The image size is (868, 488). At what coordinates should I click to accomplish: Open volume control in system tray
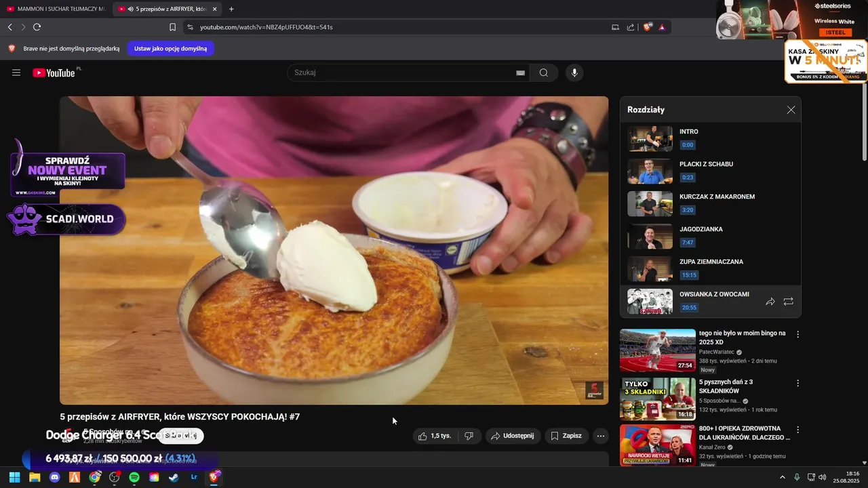pyautogui.click(x=823, y=477)
